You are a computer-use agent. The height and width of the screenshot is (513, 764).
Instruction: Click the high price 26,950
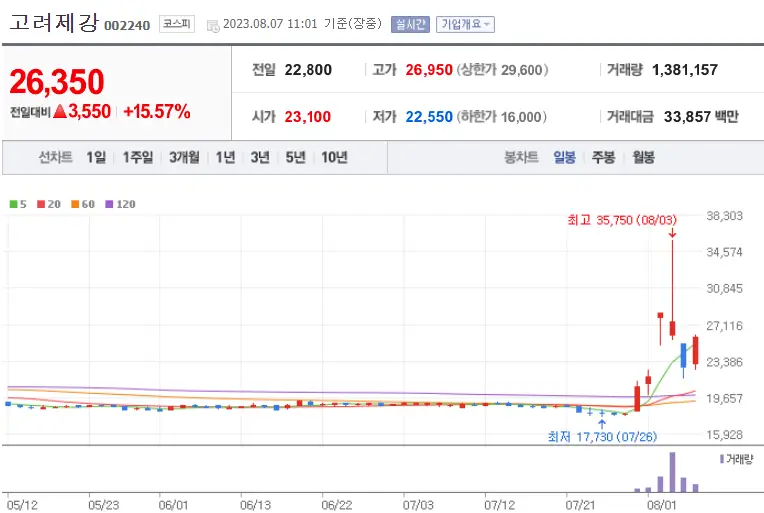click(x=429, y=70)
